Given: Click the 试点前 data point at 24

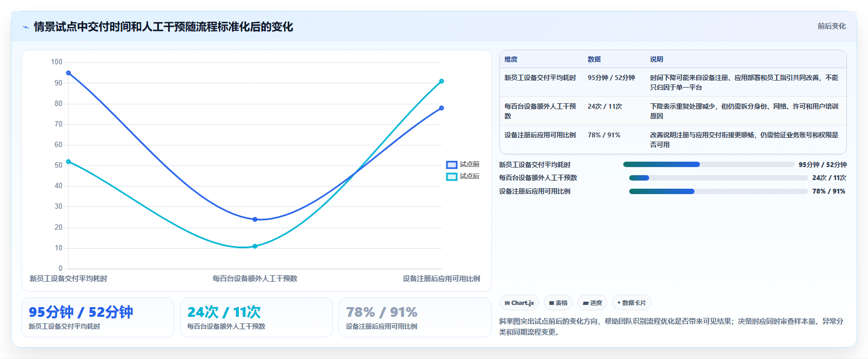Looking at the screenshot, I should pyautogui.click(x=255, y=220).
